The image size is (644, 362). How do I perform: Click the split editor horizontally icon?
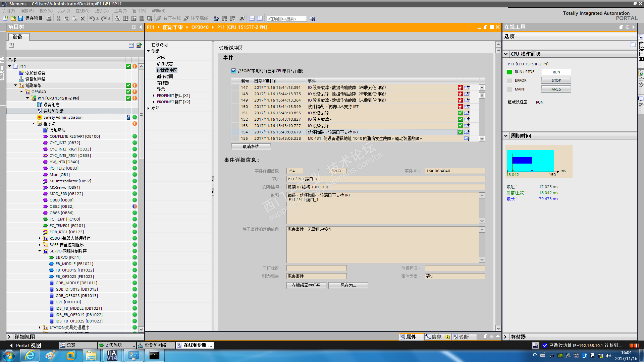tap(252, 18)
